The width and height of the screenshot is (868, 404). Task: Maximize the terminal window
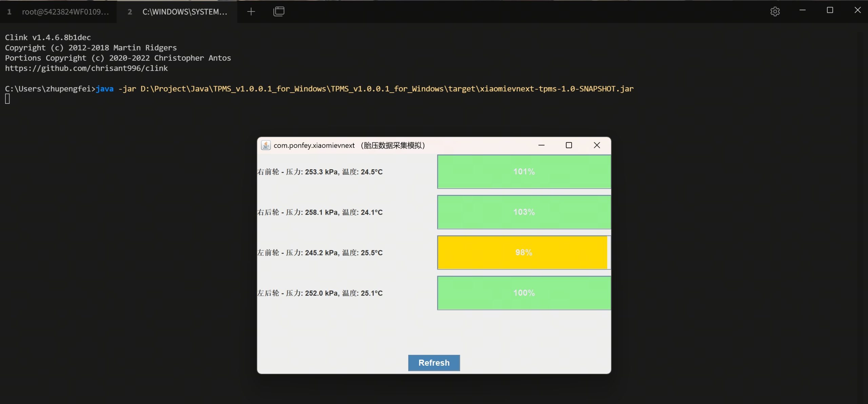click(x=830, y=10)
